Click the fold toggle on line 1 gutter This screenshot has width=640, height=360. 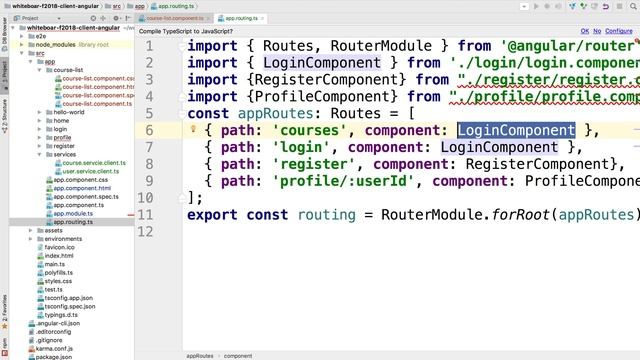click(182, 47)
